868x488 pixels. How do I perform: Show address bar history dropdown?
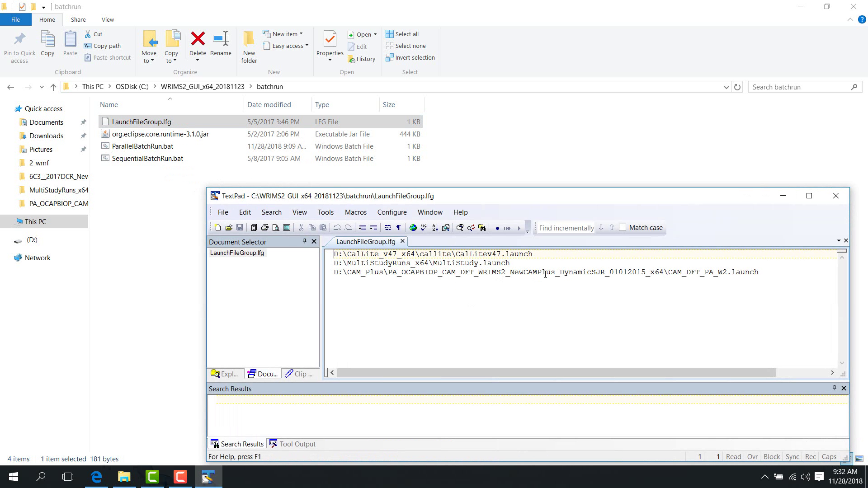click(x=726, y=87)
